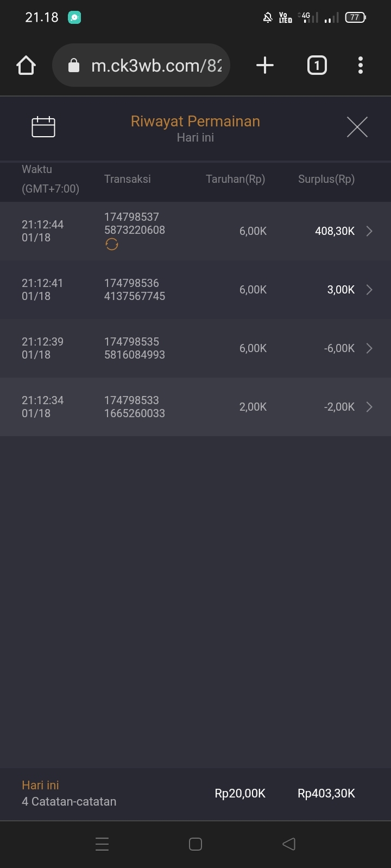Tap the Surplus(Rp) column header
The image size is (391, 868).
[x=326, y=179]
